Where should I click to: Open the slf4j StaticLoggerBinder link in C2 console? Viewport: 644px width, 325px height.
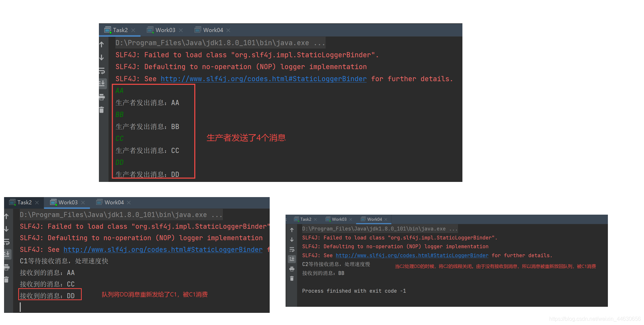[x=412, y=255]
